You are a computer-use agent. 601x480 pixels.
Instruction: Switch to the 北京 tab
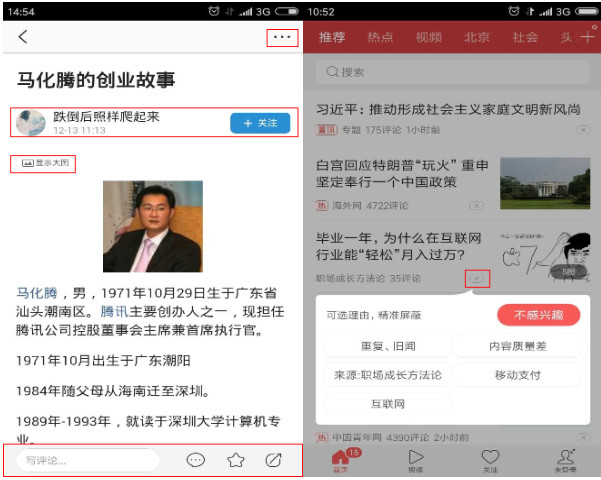477,38
